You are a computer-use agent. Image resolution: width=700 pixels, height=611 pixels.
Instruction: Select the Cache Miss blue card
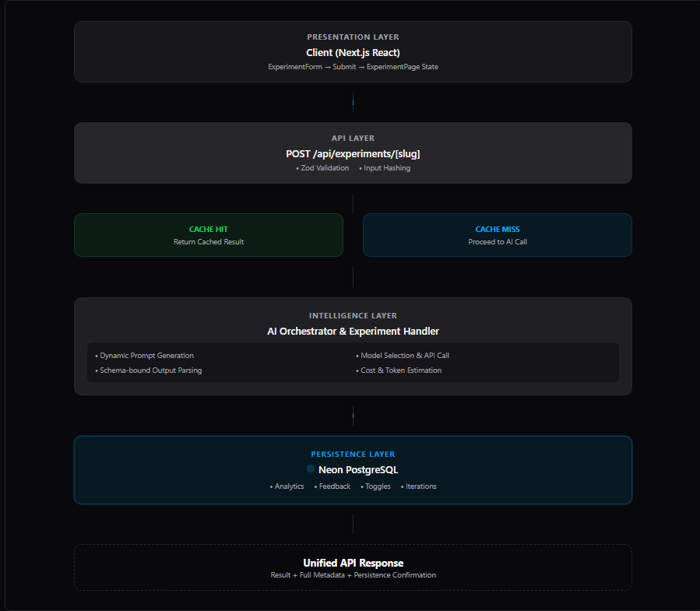tap(497, 235)
